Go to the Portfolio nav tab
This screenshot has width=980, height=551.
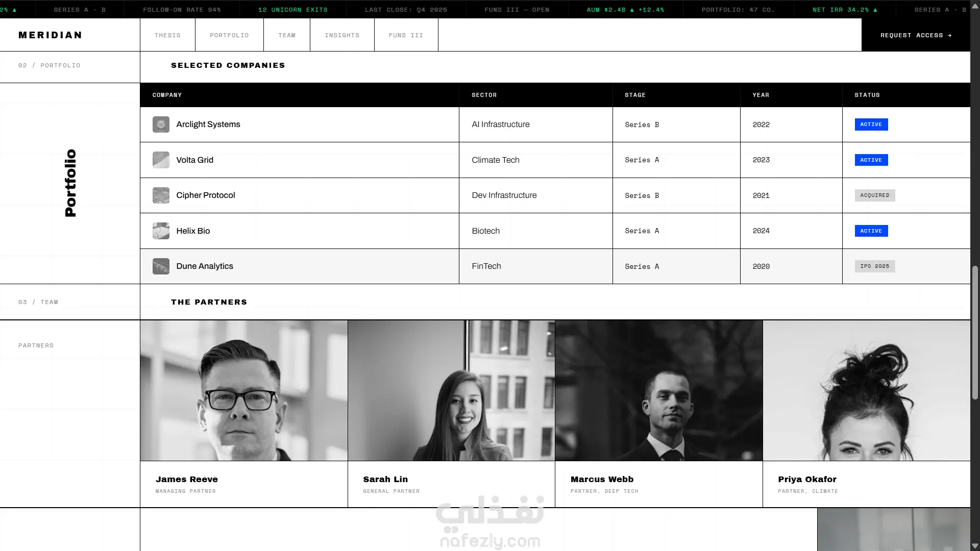229,35
